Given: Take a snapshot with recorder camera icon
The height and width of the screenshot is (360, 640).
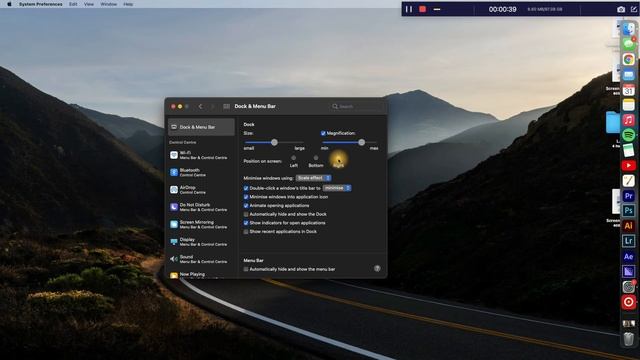Looking at the screenshot, I should pyautogui.click(x=621, y=9).
